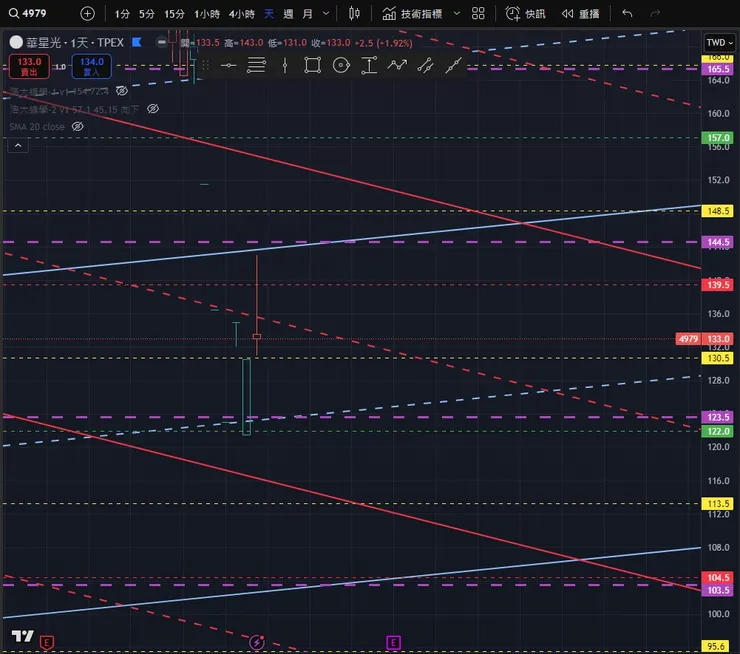Click the TradingView logo
740x654 pixels.
point(23,636)
